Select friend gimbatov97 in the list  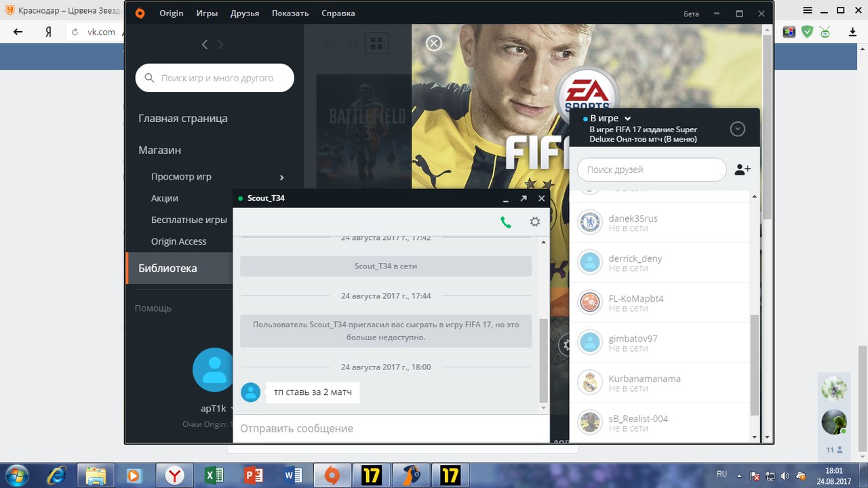[x=659, y=343]
